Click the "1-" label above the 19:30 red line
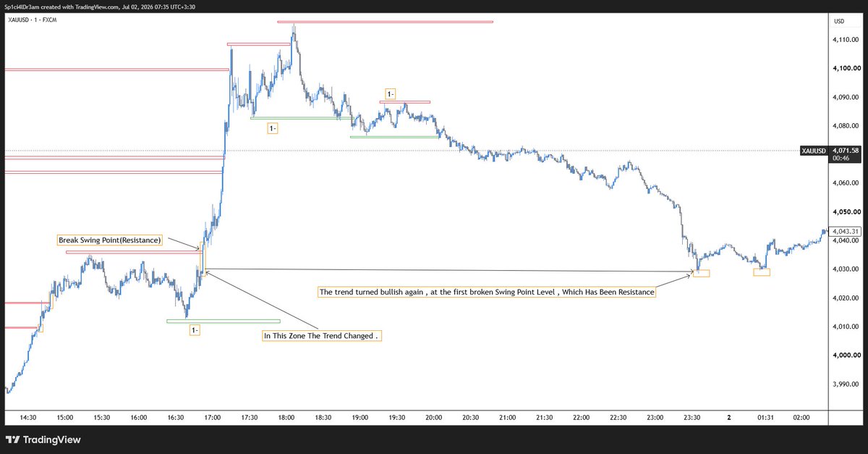Image resolution: width=868 pixels, height=454 pixels. tap(391, 94)
